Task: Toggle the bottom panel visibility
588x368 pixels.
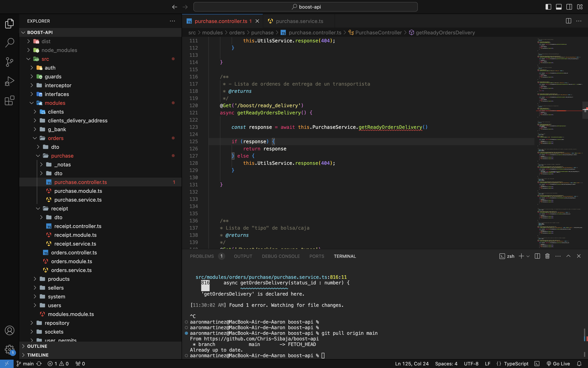Action: point(559,7)
